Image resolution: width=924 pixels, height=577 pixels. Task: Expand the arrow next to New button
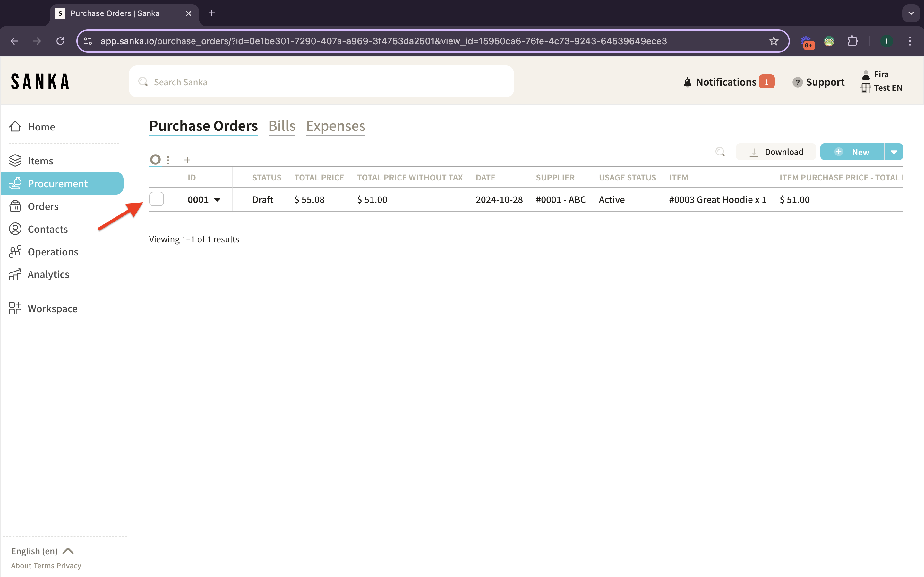[894, 152]
